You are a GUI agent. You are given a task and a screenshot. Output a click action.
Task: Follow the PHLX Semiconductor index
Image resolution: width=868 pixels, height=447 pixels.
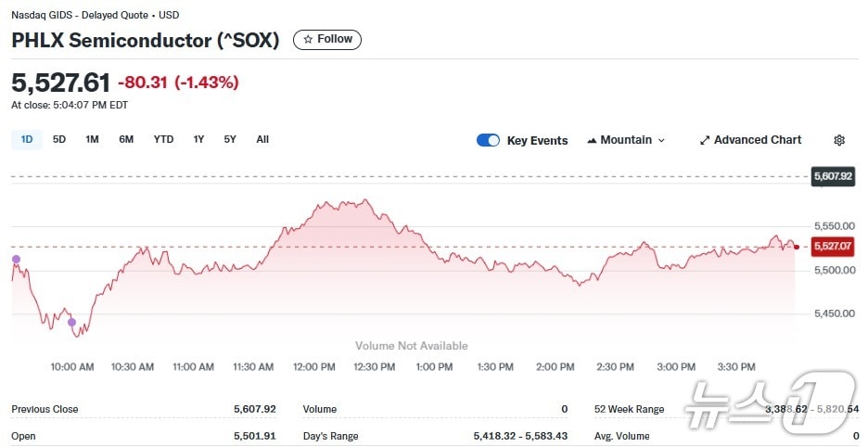[327, 40]
